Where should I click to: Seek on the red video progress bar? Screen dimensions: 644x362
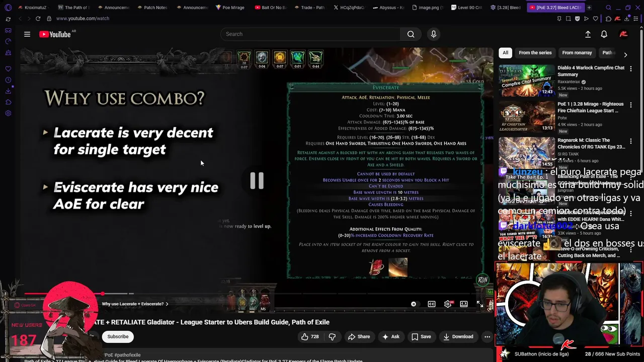coord(63,294)
